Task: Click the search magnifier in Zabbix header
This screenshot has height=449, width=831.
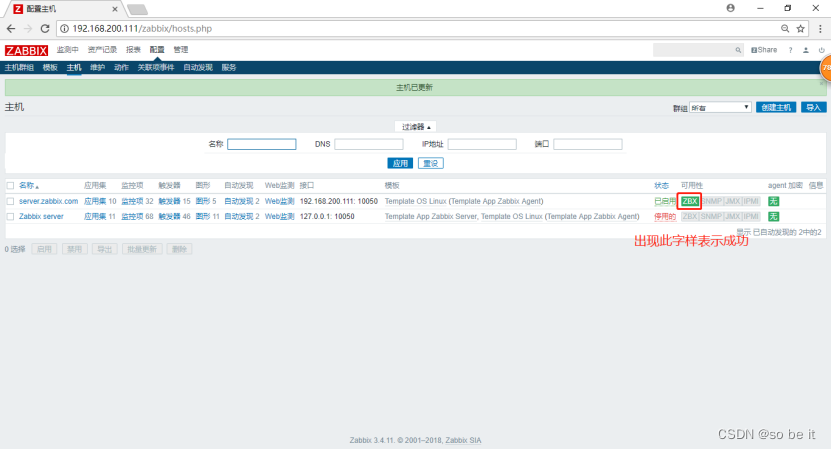Action: pos(738,50)
